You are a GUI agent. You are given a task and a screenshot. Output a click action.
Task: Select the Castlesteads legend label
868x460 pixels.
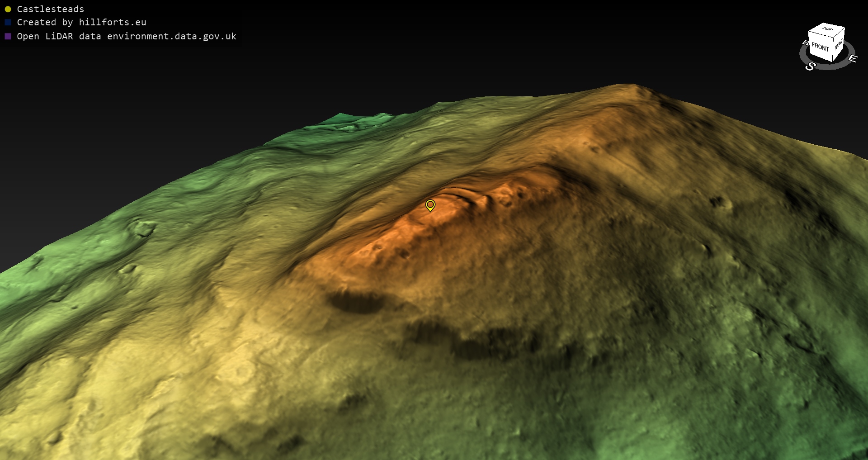coord(50,9)
